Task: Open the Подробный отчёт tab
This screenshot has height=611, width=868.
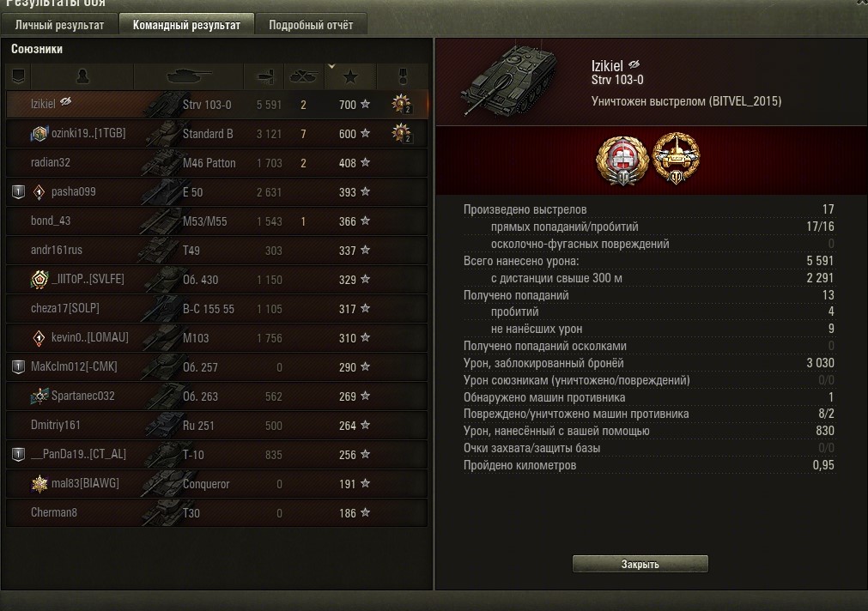Action: [311, 25]
